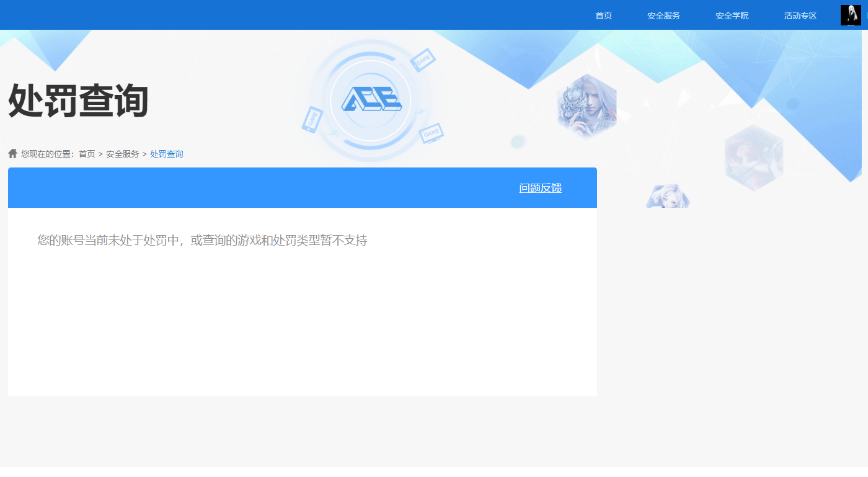Open the 安全服务 navigation menu

tap(663, 16)
